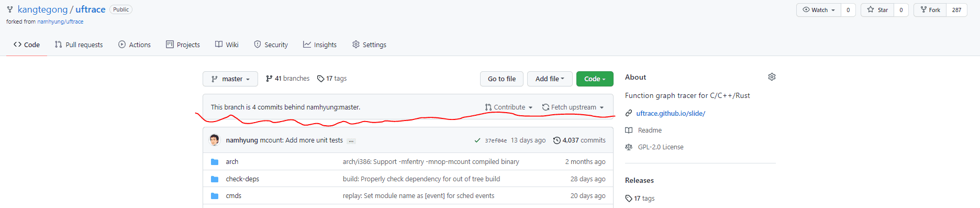The height and width of the screenshot is (208, 980).
Task: Open the arch folder
Action: (x=232, y=162)
